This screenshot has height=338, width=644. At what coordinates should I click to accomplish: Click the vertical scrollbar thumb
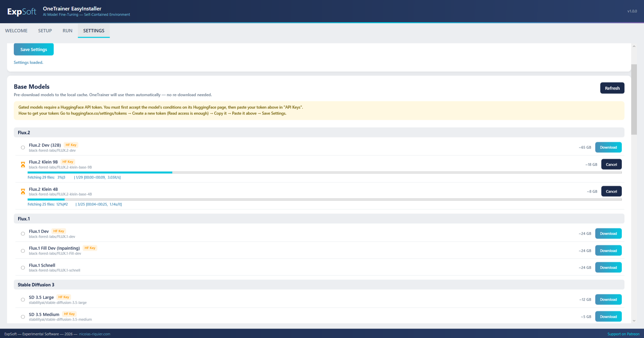click(634, 99)
